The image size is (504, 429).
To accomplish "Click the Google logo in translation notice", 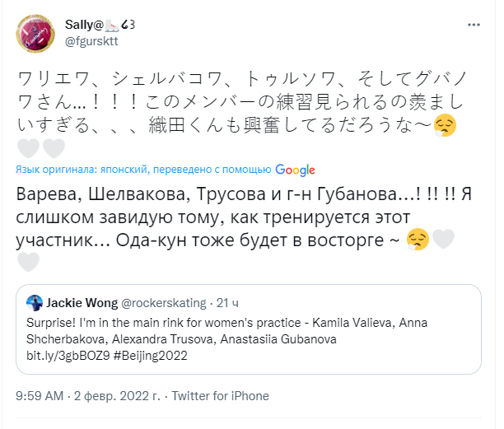I will pyautogui.click(x=296, y=170).
